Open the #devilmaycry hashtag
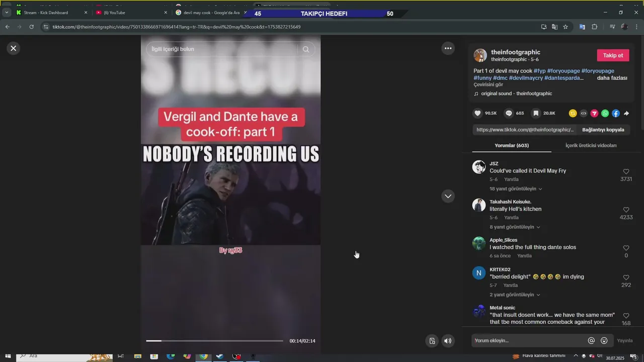 [x=526, y=78]
